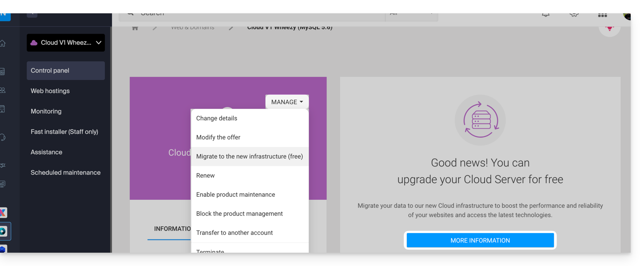The width and height of the screenshot is (644, 266).
Task: Select Migrate to the new infrastructure (free)
Action: [x=250, y=156]
